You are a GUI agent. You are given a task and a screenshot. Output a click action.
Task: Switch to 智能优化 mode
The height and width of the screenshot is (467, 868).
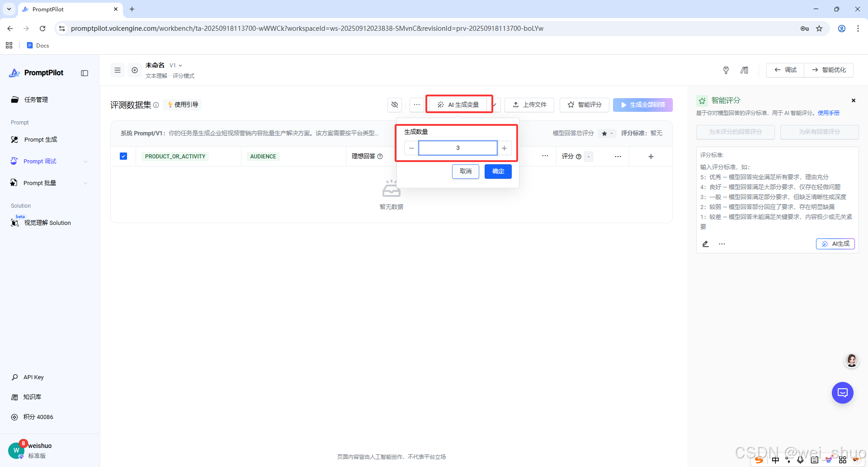click(829, 70)
